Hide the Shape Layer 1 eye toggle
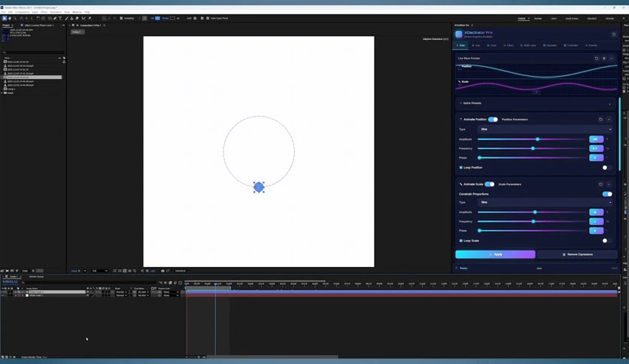This screenshot has height=364, width=629. pyautogui.click(x=3, y=292)
